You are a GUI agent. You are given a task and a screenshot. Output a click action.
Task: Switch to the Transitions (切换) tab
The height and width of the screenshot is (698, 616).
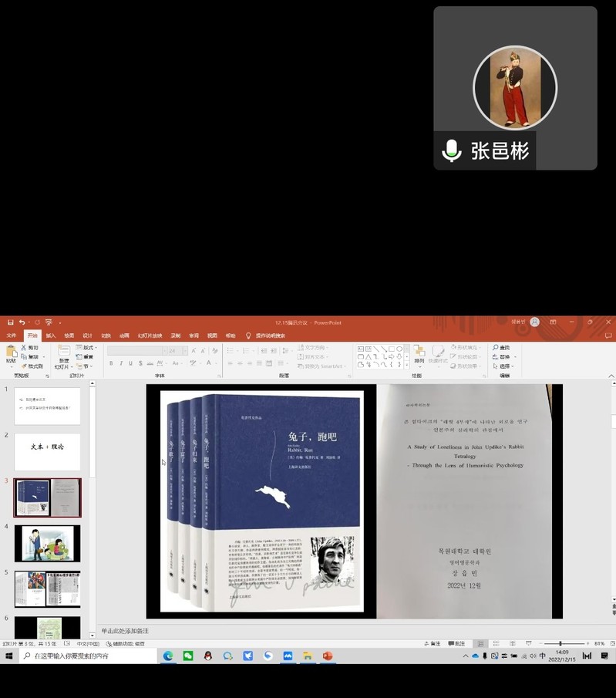coord(106,336)
